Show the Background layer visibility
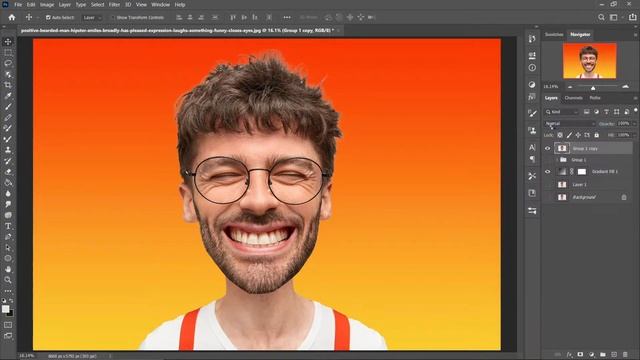This screenshot has width=640, height=360. [548, 197]
